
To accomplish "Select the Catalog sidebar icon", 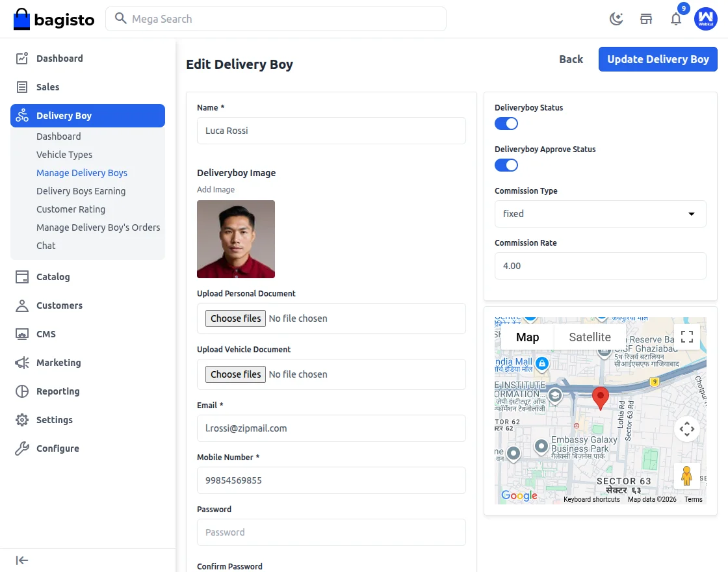I will coord(20,276).
